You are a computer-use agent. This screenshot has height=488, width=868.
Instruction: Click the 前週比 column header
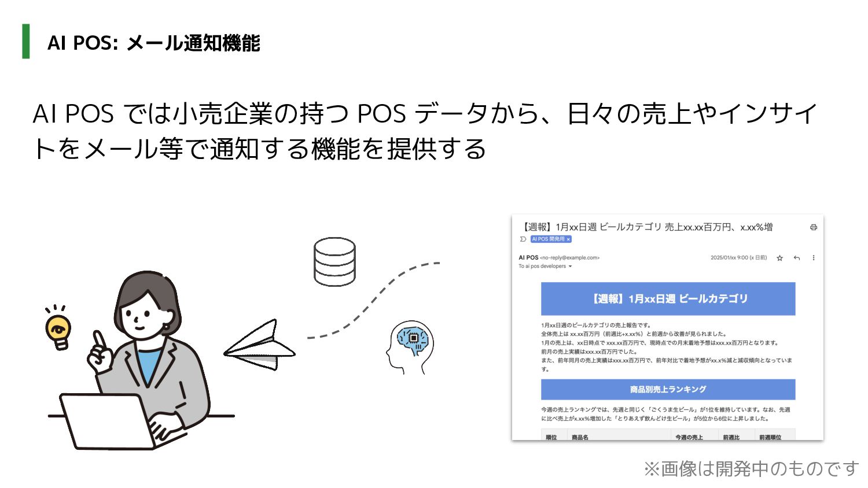click(x=731, y=437)
